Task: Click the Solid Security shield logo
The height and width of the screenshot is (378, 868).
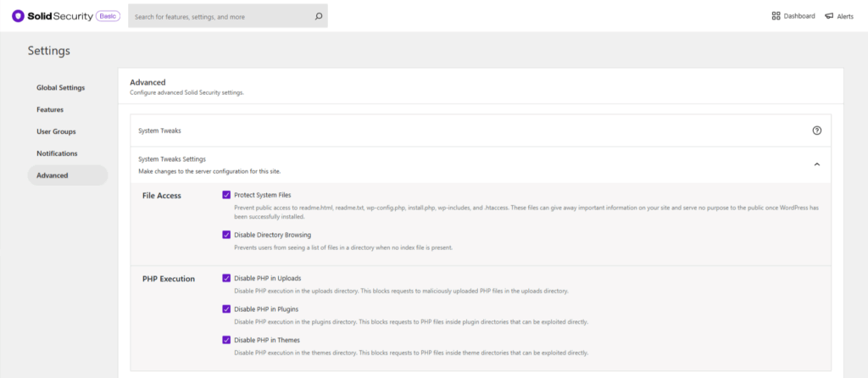Action: pyautogui.click(x=18, y=15)
